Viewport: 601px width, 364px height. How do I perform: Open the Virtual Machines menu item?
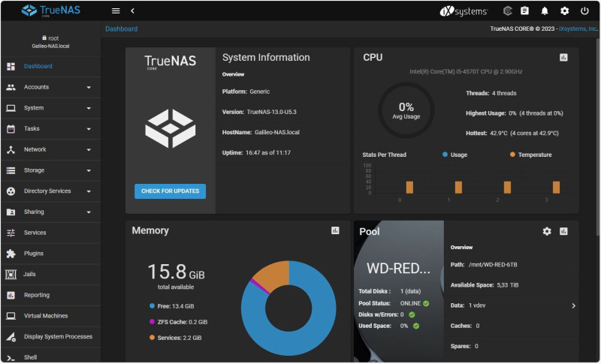click(50, 316)
